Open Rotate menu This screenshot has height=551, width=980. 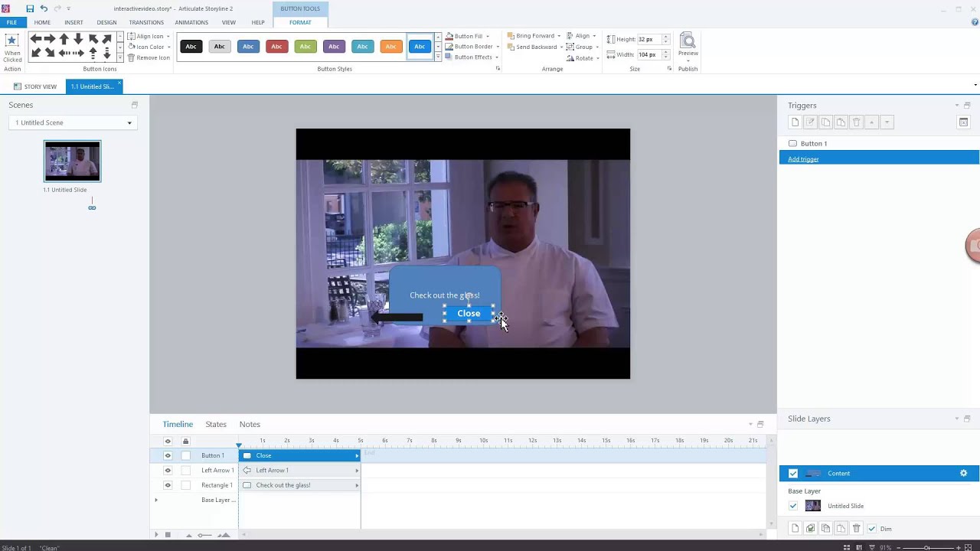(x=582, y=57)
